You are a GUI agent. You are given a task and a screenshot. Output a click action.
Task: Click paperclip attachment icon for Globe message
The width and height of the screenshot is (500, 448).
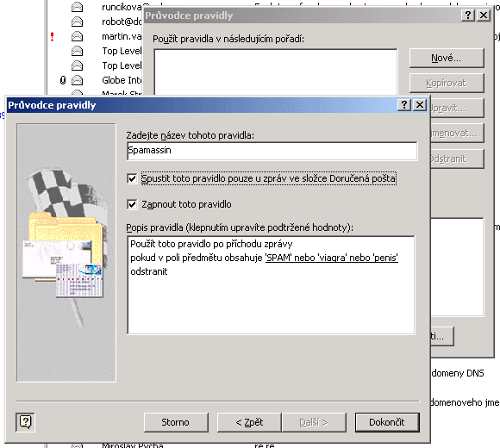[x=63, y=80]
